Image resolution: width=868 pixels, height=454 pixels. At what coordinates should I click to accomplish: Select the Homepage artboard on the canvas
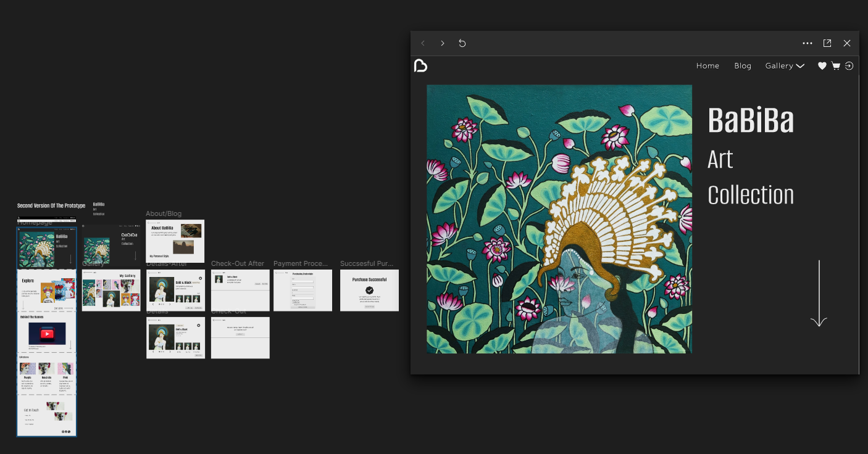(46, 332)
